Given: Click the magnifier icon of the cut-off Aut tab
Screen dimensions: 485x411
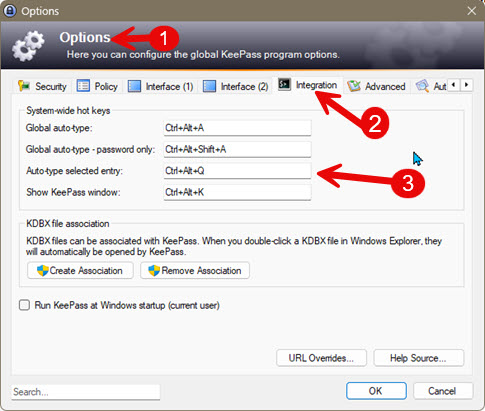Looking at the screenshot, I should click(422, 86).
